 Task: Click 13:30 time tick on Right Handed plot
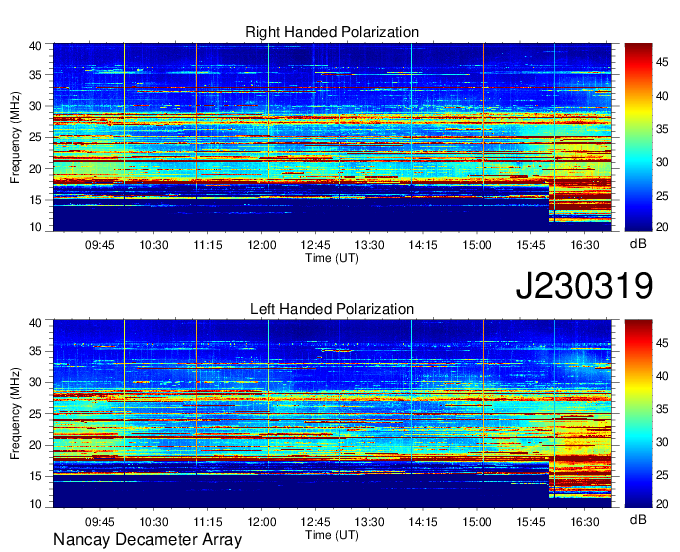click(x=369, y=245)
